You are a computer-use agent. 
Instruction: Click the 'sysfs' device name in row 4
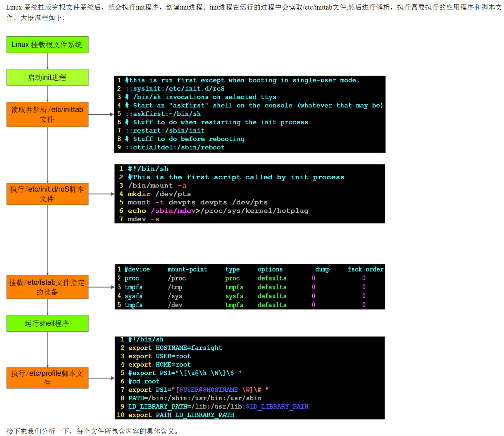pos(134,296)
